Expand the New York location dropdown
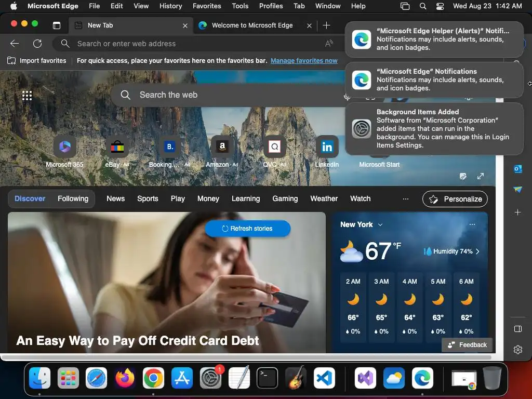The width and height of the screenshot is (532, 399). [380, 224]
